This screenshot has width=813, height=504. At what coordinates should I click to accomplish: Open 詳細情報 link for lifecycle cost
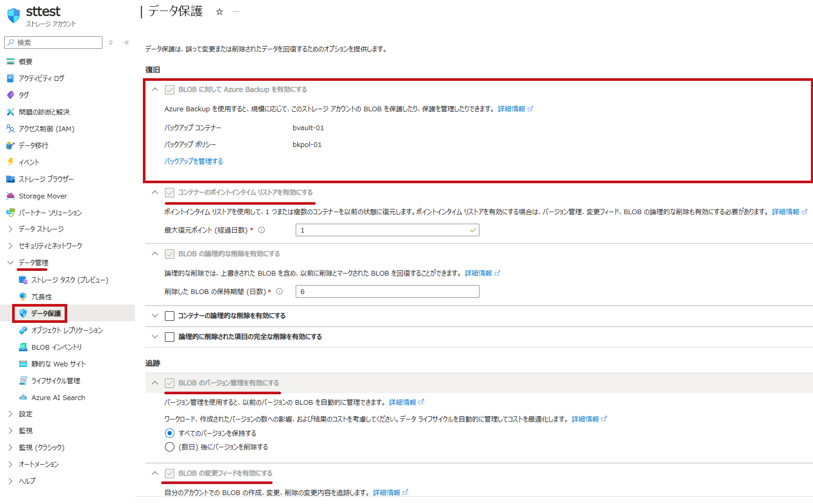point(589,419)
